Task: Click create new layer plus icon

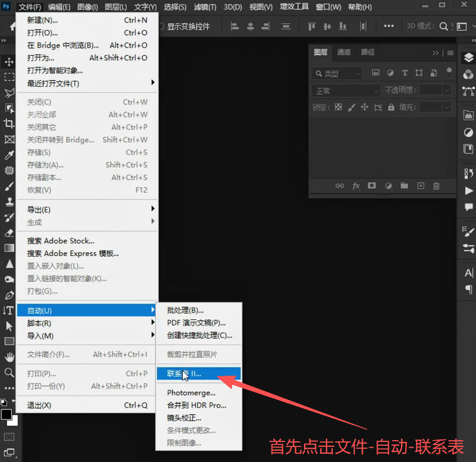Action: pos(421,185)
